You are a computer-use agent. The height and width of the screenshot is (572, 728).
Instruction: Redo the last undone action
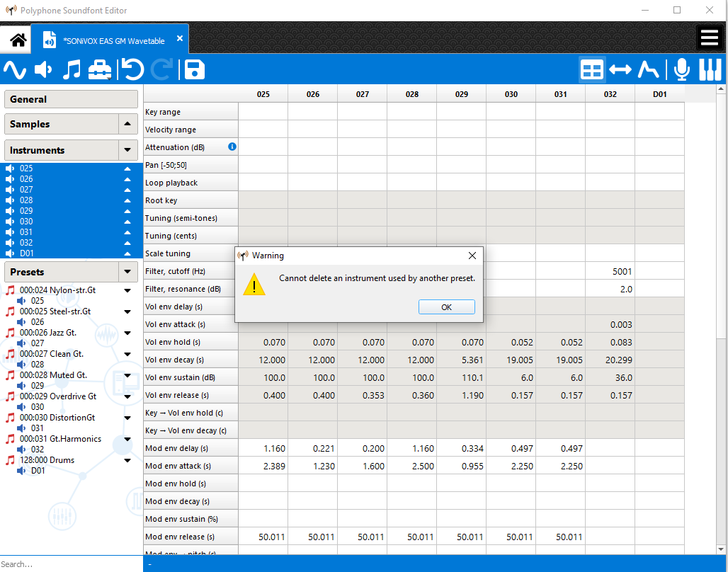(162, 69)
